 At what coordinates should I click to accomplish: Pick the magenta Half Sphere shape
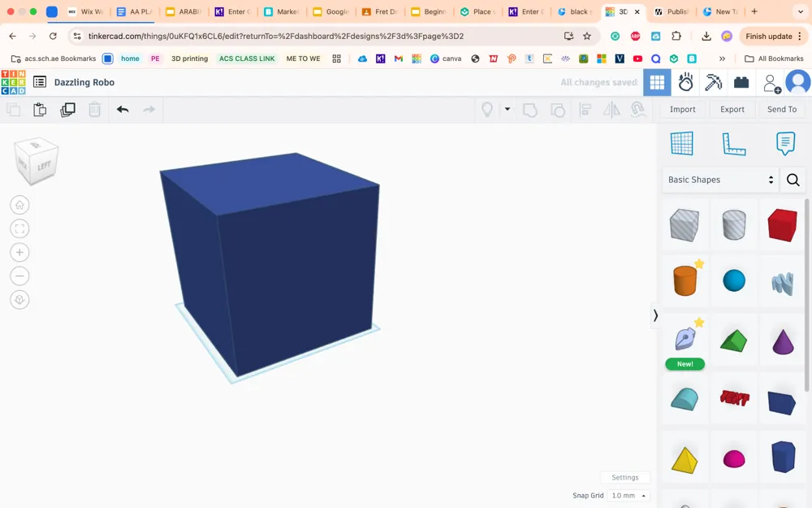click(x=734, y=458)
